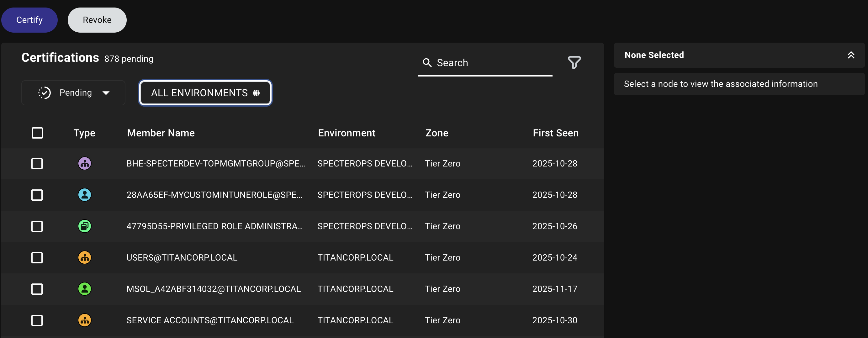Click the purple group icon for BHE-SPECTERDEV-TOPMGMTGROUP
868x338 pixels.
84,163
